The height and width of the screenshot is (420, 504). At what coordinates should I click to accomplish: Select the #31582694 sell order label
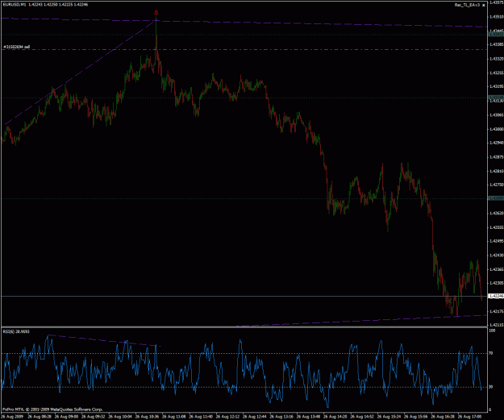coord(17,47)
